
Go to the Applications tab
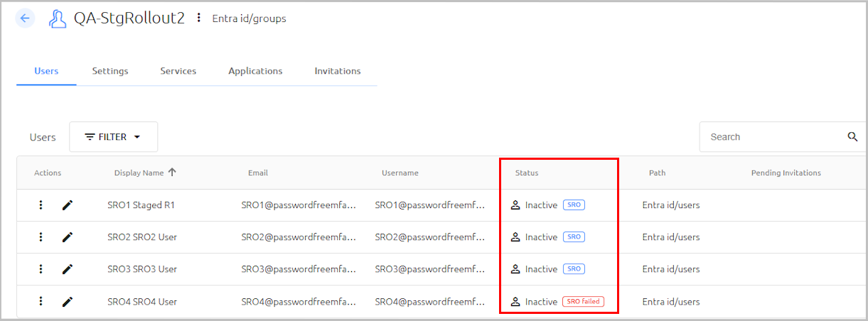click(255, 71)
